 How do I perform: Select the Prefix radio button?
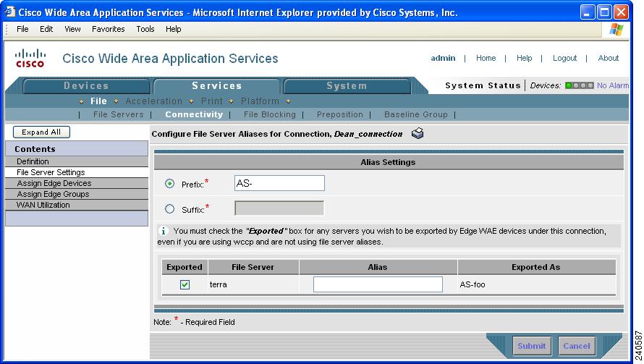(x=169, y=184)
